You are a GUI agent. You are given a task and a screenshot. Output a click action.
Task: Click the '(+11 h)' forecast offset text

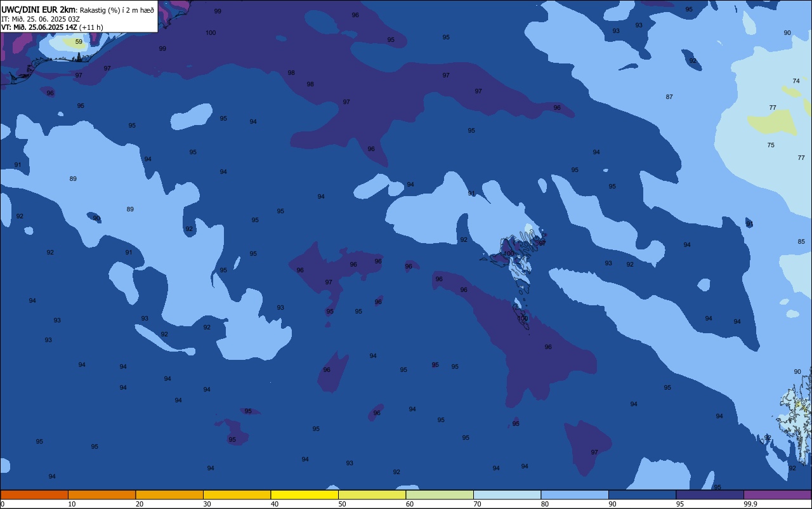(x=91, y=27)
